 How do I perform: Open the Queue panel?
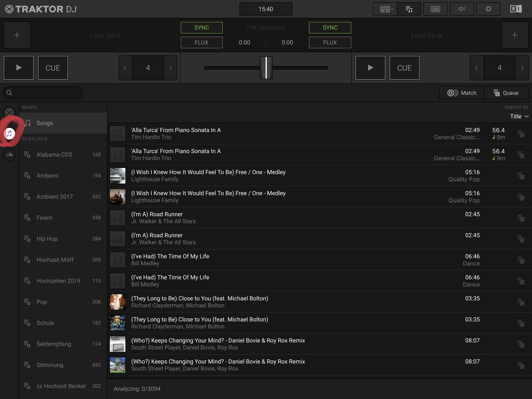point(506,93)
